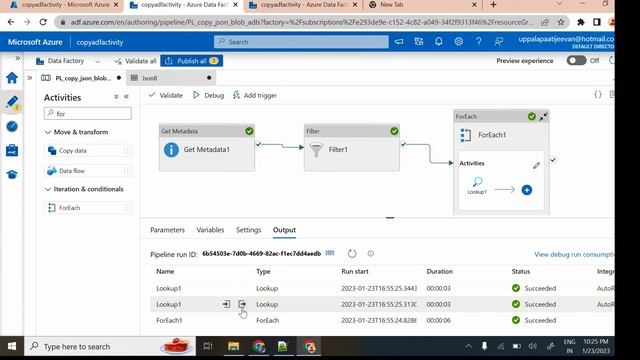Select the Filter1 activity
This screenshot has width=640, height=360.
pos(352,147)
